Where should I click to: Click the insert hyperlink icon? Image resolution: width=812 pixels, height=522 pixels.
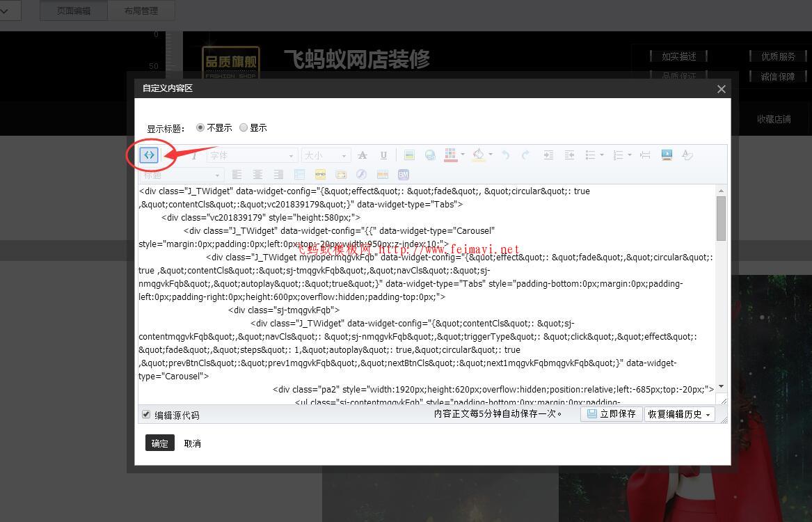(430, 155)
